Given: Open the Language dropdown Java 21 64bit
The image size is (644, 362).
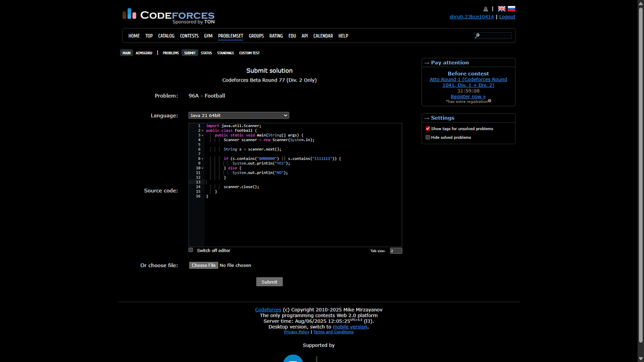Looking at the screenshot, I should point(239,115).
